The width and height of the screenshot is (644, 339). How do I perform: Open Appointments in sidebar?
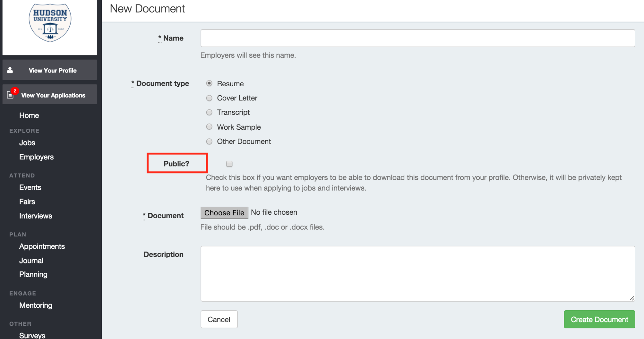[x=42, y=246]
